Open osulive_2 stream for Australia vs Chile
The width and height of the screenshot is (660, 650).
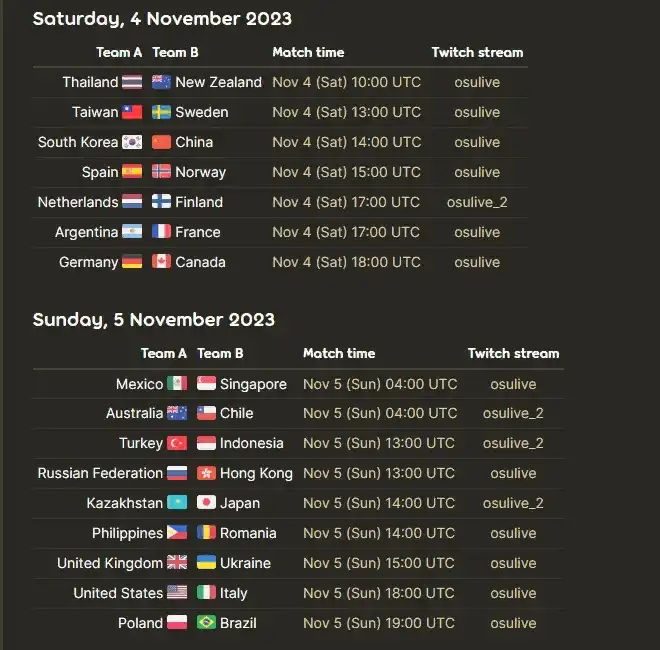(513, 413)
